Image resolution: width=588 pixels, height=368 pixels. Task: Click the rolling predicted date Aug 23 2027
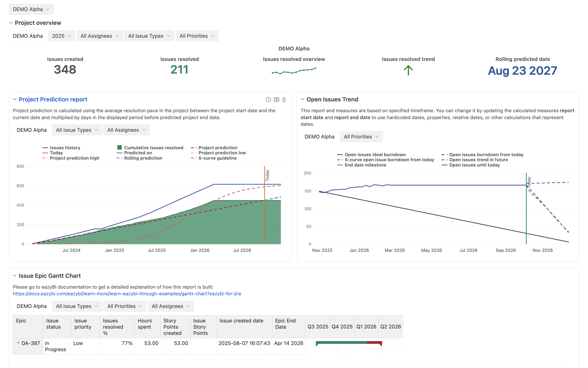(x=522, y=71)
